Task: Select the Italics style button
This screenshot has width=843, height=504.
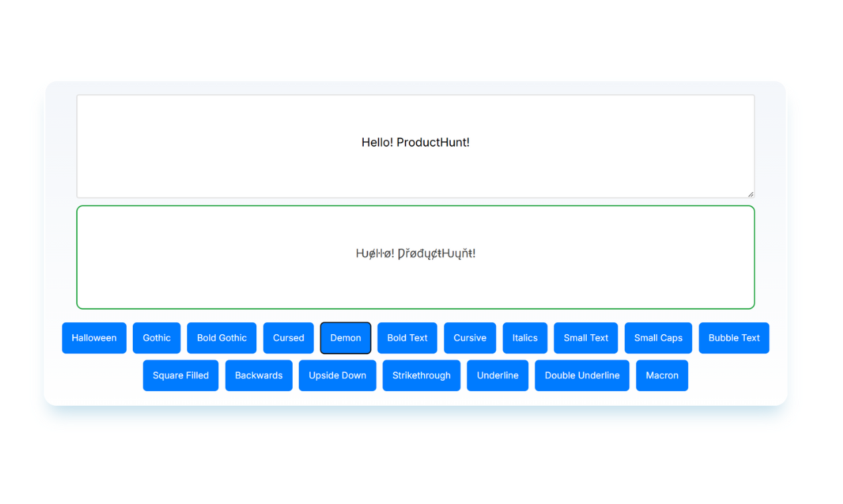Action: pos(525,338)
